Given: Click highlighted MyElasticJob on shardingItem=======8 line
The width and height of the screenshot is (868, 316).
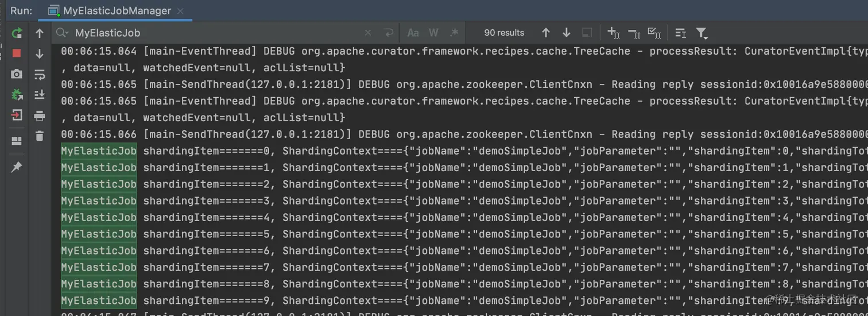Looking at the screenshot, I should 99,284.
